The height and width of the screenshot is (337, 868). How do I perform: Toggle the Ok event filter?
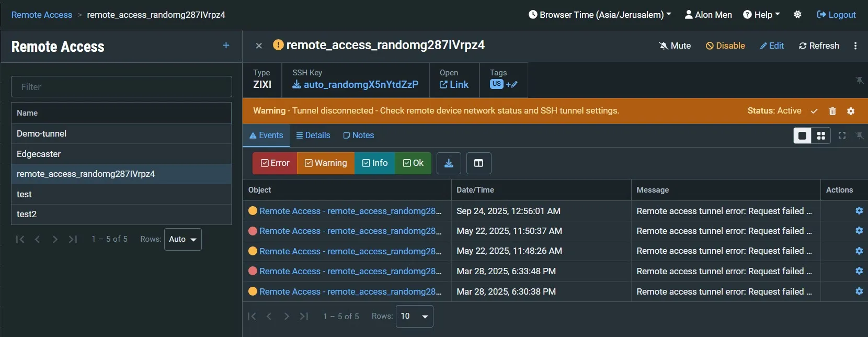413,163
